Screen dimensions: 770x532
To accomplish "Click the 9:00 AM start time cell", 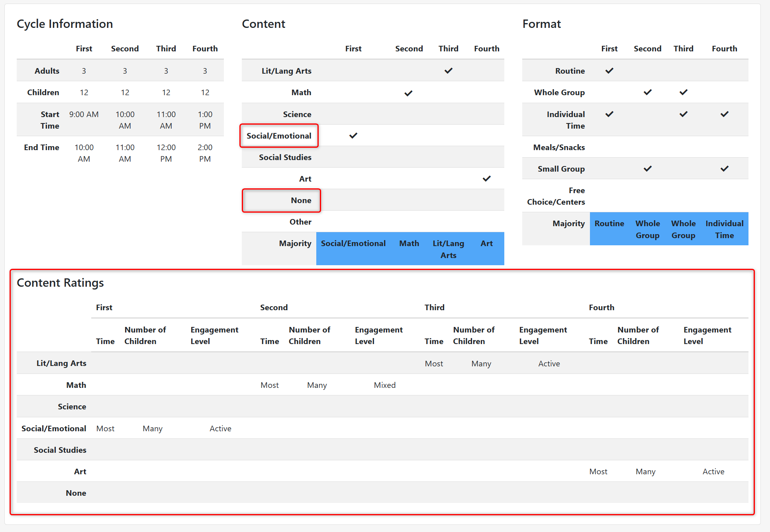I will (x=84, y=115).
